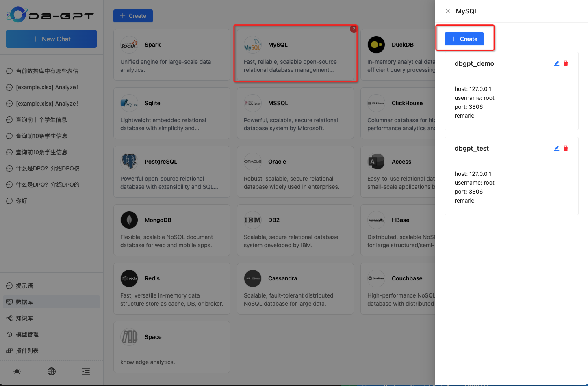The image size is (588, 386).
Task: Click the MongoDB leaf logo icon
Action: pyautogui.click(x=129, y=220)
